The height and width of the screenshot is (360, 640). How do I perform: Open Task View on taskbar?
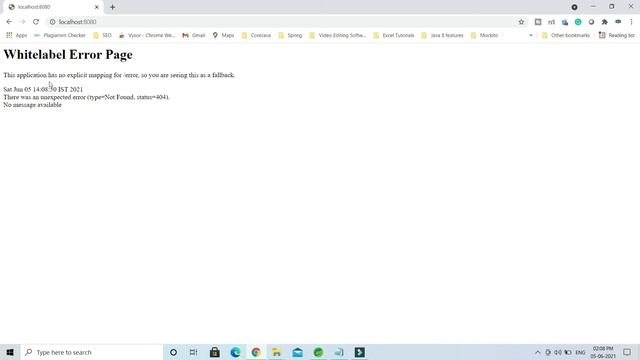coord(193,352)
